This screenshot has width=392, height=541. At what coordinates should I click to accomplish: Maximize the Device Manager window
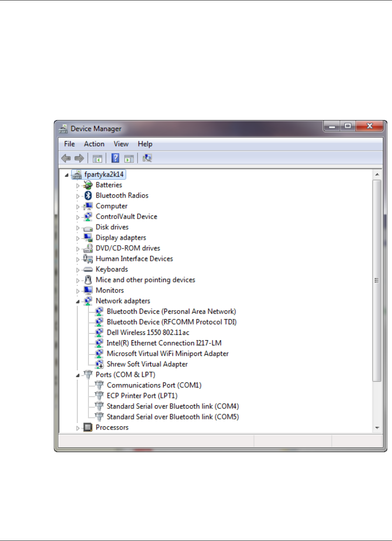(348, 126)
